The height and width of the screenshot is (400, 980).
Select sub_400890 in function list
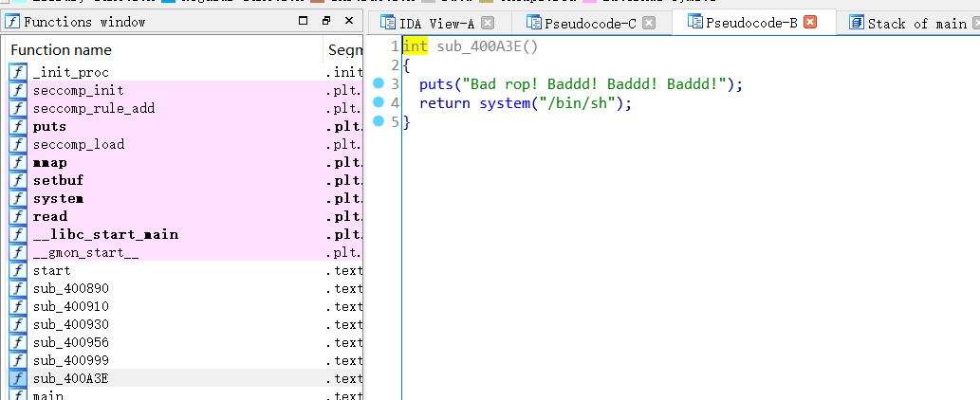pos(185,288)
